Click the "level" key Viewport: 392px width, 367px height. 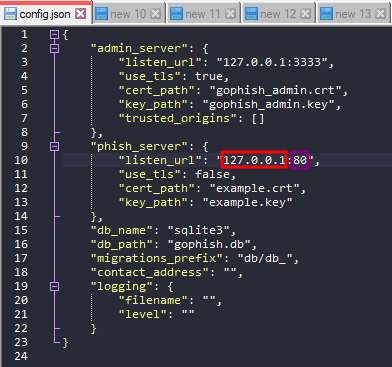pyautogui.click(x=142, y=314)
